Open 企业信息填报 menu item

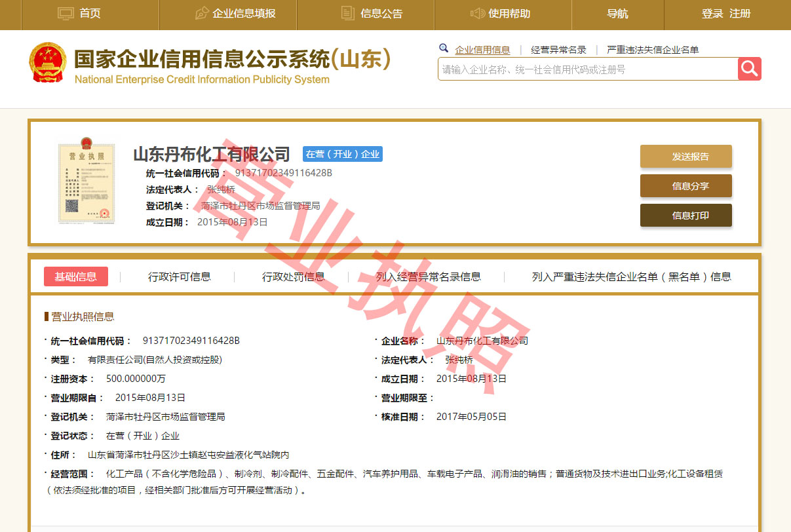244,14
